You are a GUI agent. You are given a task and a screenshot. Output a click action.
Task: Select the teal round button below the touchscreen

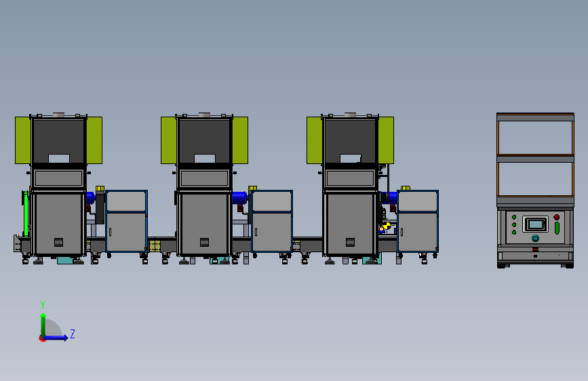[535, 238]
